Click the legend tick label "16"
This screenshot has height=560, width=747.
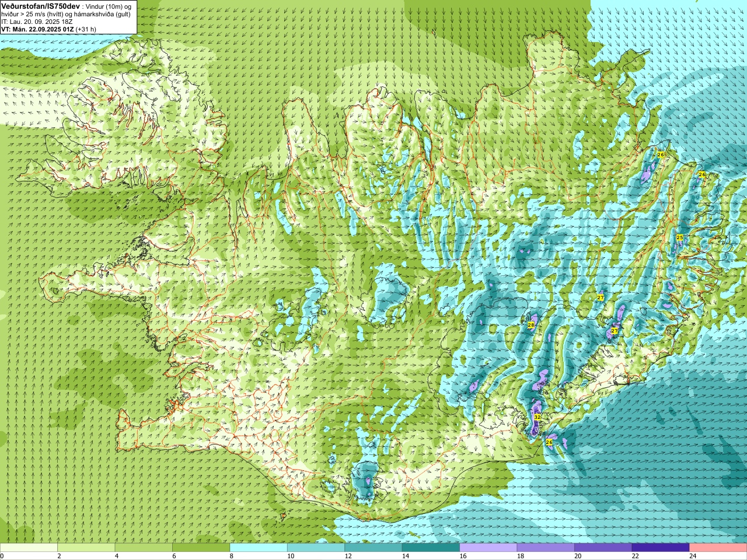tap(463, 556)
